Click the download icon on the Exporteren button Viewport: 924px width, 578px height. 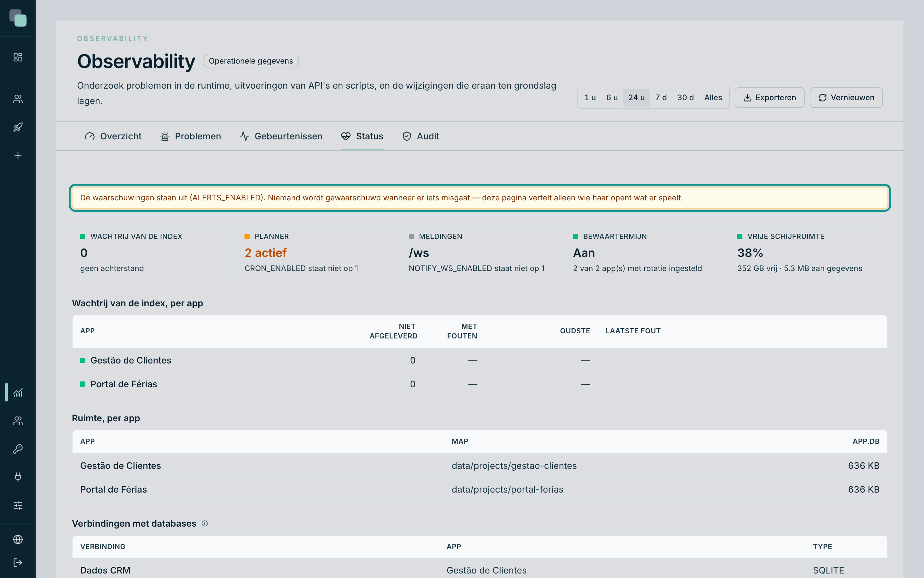pos(747,98)
